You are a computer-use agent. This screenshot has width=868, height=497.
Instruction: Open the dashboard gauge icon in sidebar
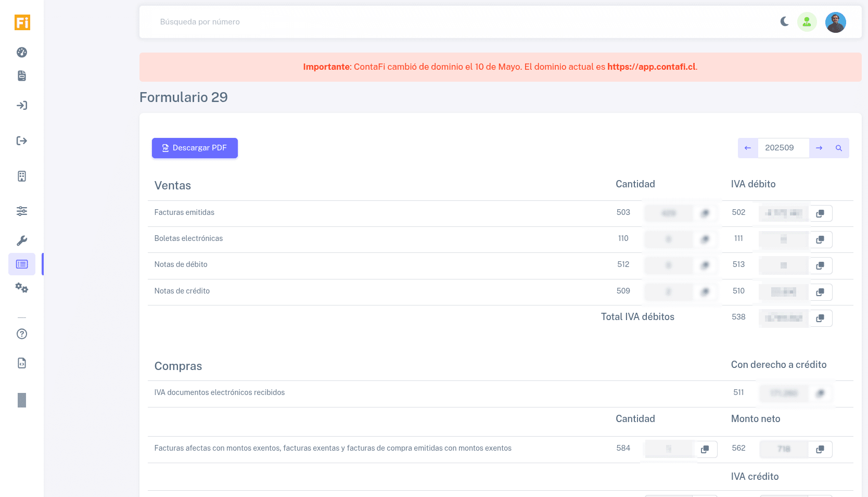click(x=22, y=52)
